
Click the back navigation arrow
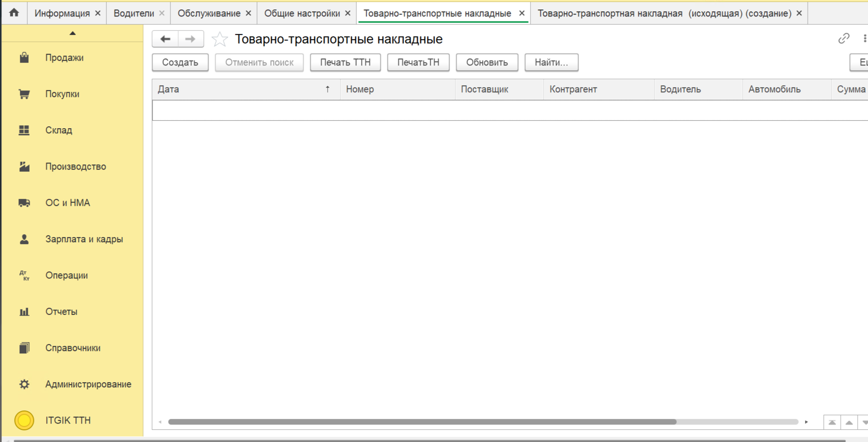pyautogui.click(x=165, y=39)
